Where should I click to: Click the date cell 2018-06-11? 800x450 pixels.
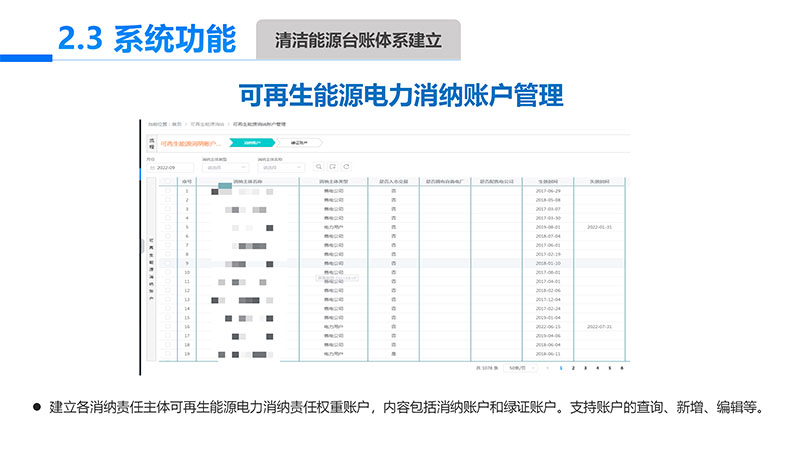(548, 354)
